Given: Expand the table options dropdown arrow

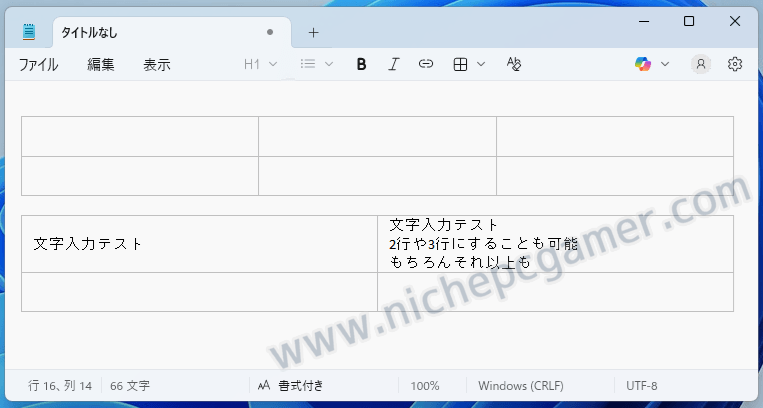Looking at the screenshot, I should pyautogui.click(x=481, y=64).
